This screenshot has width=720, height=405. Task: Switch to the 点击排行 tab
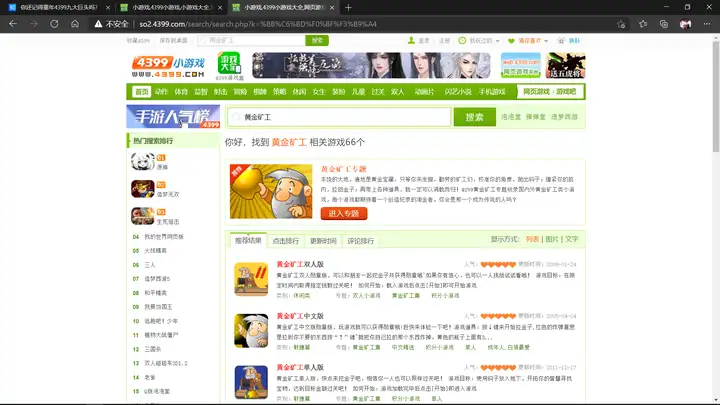click(x=285, y=241)
